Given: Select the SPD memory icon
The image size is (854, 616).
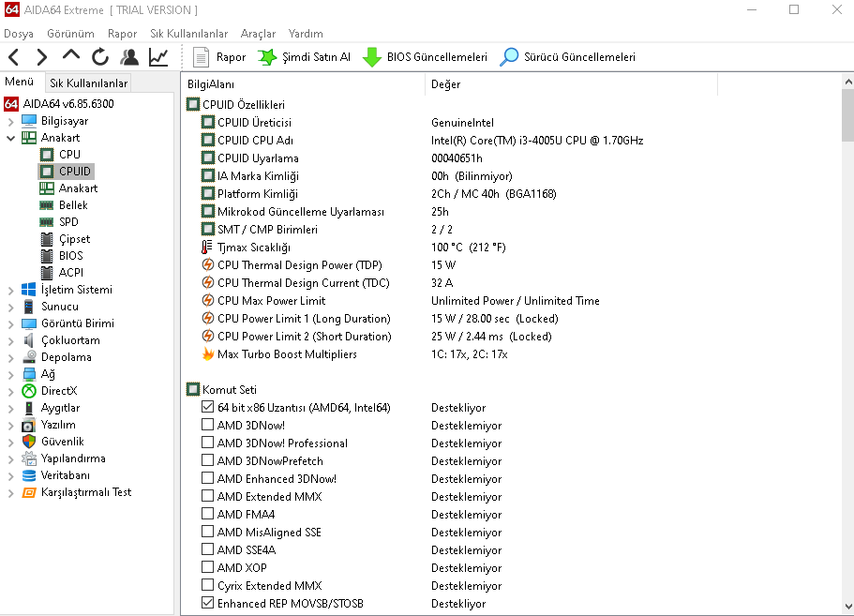Looking at the screenshot, I should 47,222.
